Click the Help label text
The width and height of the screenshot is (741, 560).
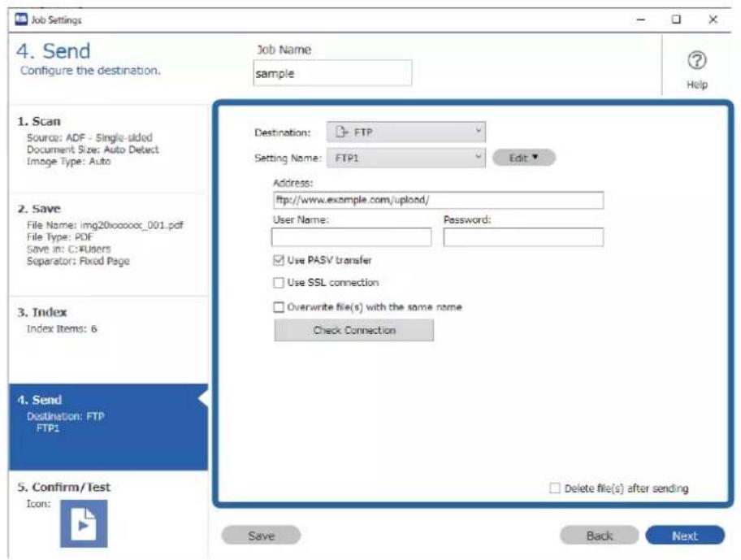pos(697,85)
